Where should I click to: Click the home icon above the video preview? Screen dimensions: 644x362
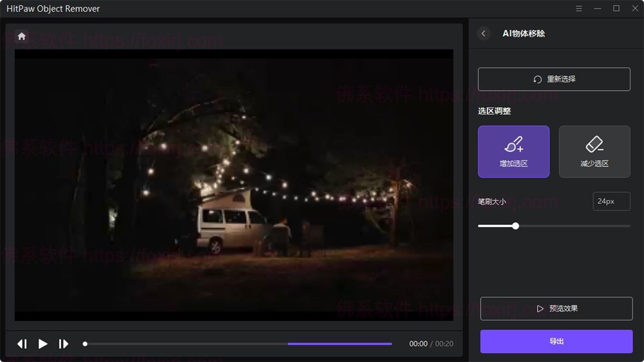(21, 35)
